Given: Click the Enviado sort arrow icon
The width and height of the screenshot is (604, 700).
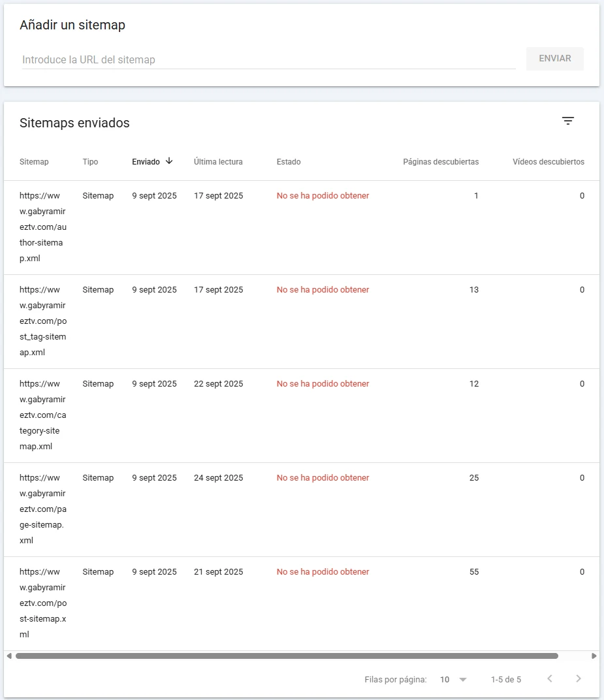Looking at the screenshot, I should [169, 161].
